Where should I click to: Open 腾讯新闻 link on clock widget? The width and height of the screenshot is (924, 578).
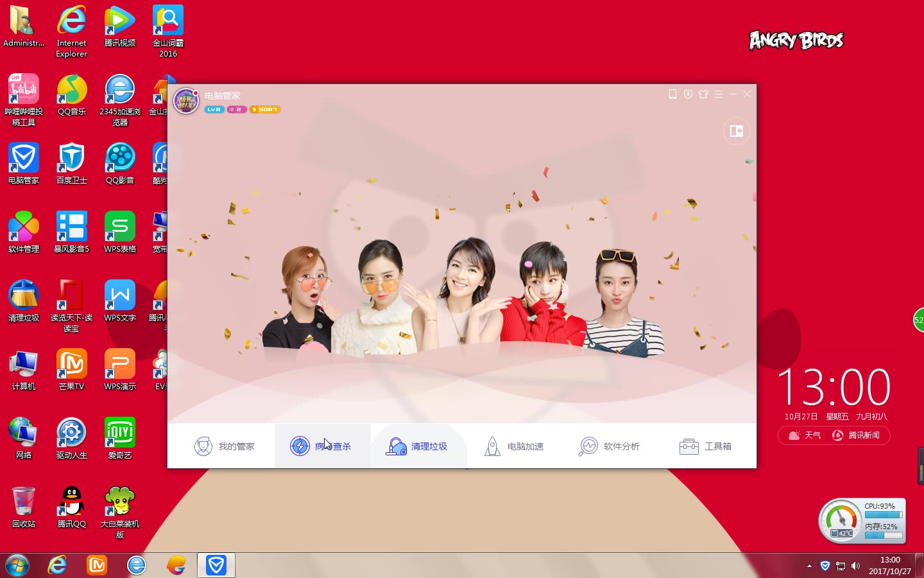(x=856, y=435)
